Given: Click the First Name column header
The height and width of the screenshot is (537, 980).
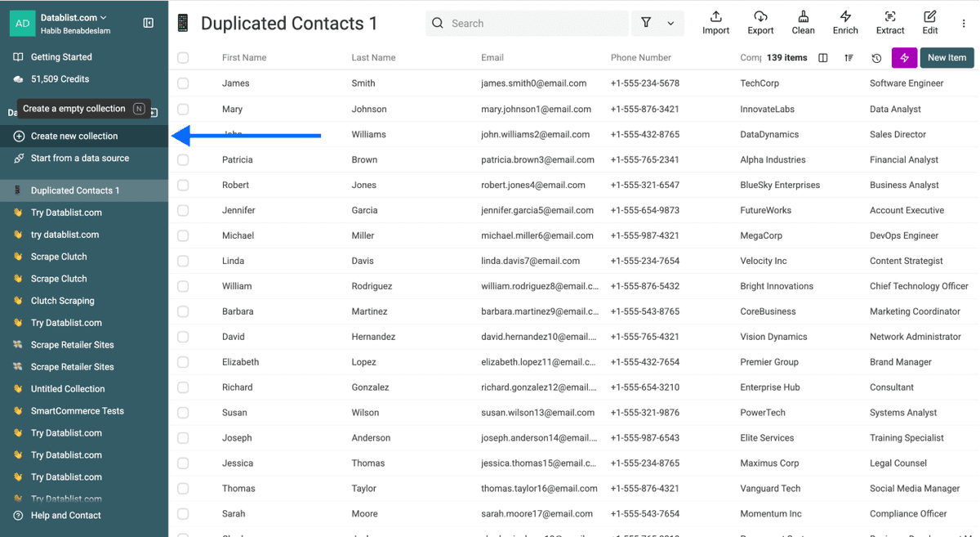Looking at the screenshot, I should coord(244,58).
